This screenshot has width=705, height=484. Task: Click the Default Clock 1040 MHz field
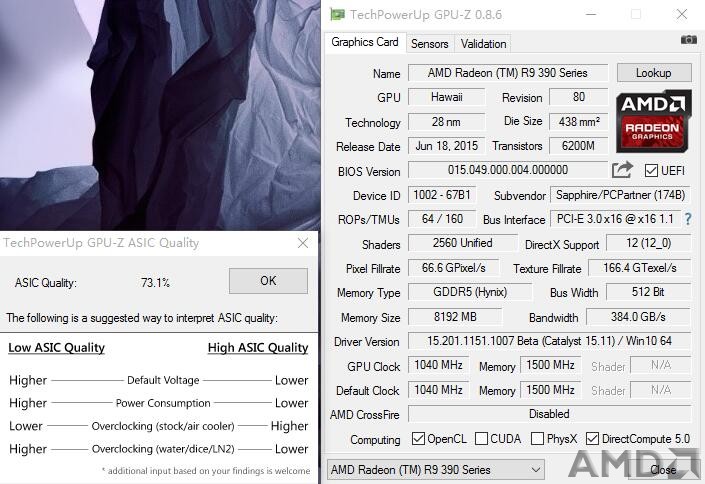pyautogui.click(x=438, y=390)
